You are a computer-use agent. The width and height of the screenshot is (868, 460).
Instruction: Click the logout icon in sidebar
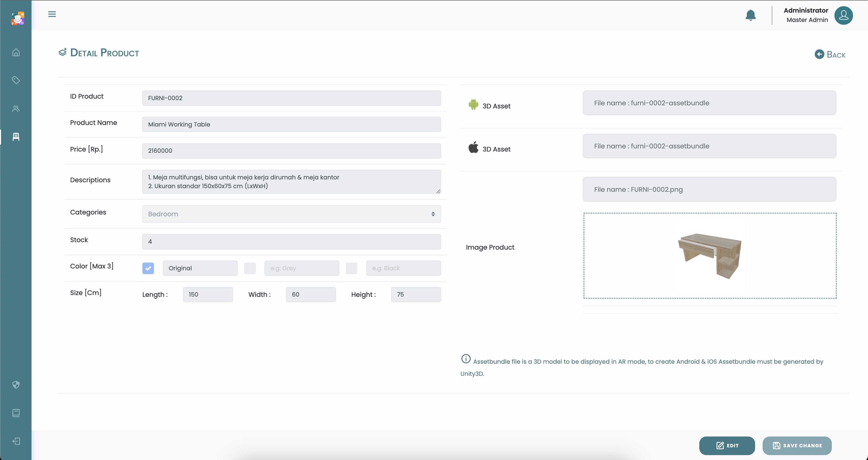(x=16, y=441)
